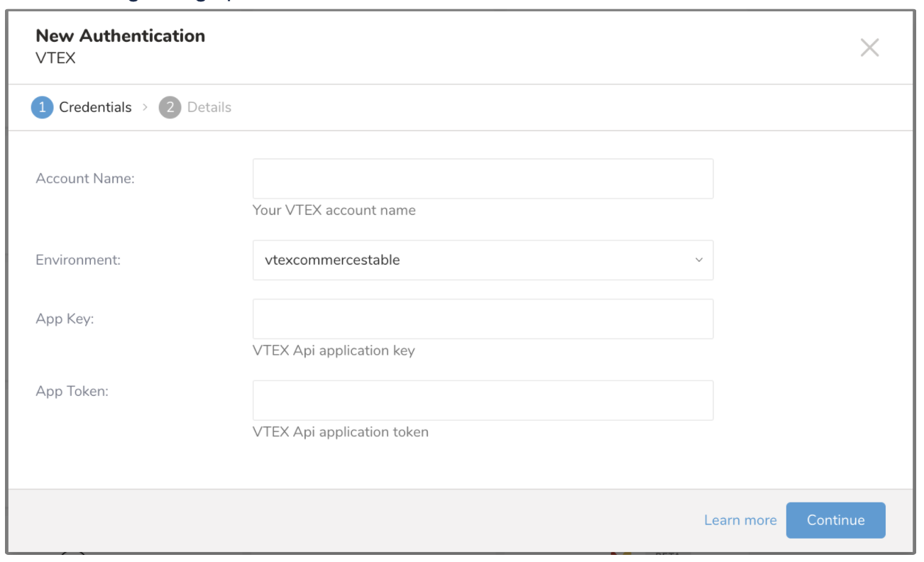Focus the App Key input field

[483, 319]
